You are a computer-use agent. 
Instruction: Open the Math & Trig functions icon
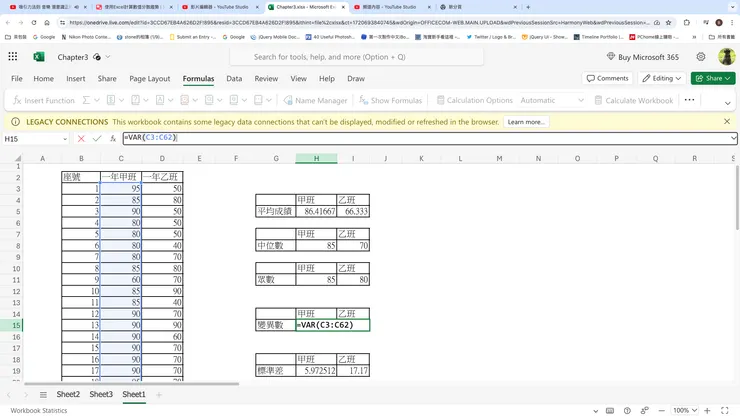point(234,100)
